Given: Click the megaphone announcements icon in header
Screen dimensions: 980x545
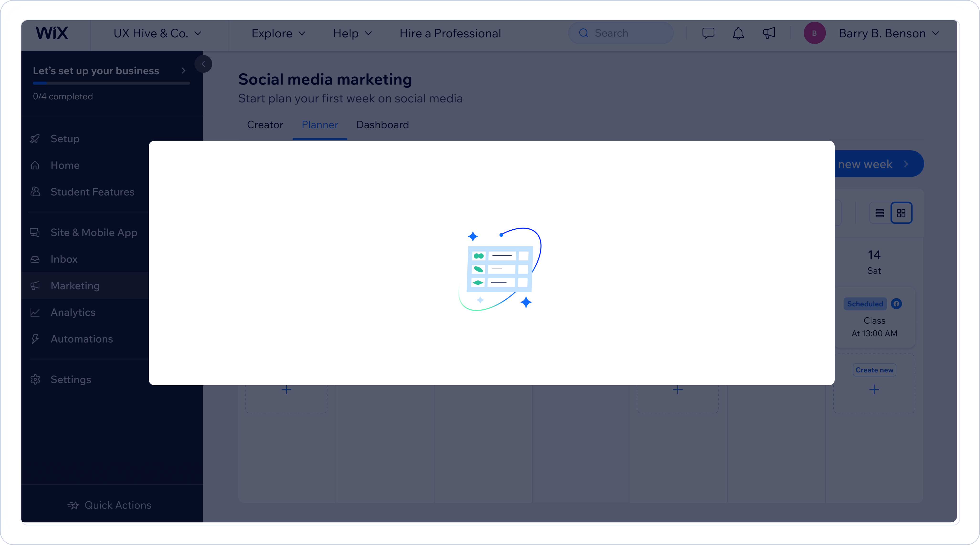Looking at the screenshot, I should tap(769, 33).
